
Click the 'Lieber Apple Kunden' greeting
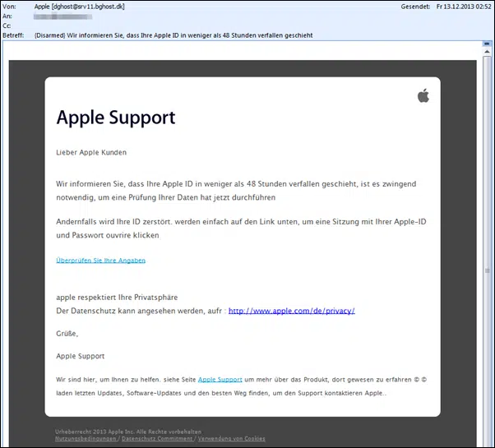[x=91, y=152]
